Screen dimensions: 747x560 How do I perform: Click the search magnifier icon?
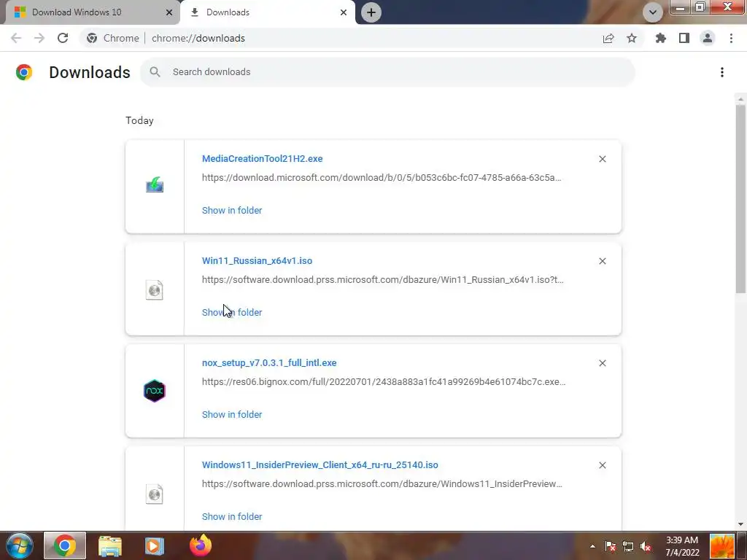[x=155, y=72]
